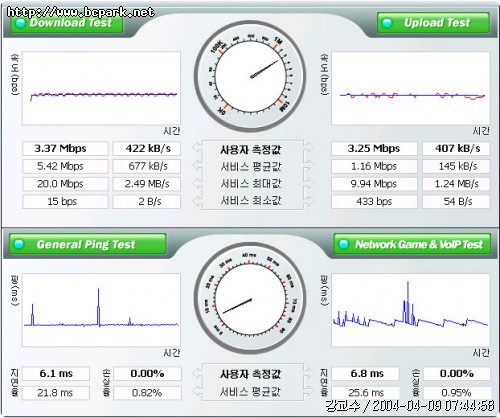Start the Download Test
500x418 pixels.
tap(66, 23)
